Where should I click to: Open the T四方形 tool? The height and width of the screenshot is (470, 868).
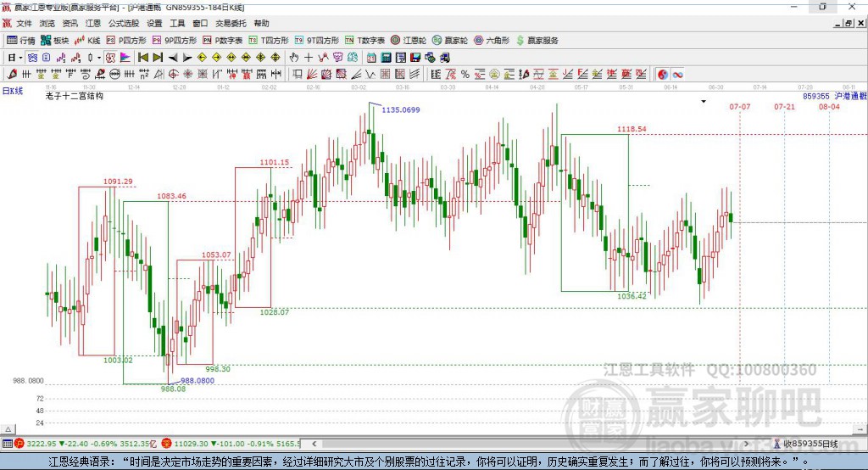coord(269,41)
